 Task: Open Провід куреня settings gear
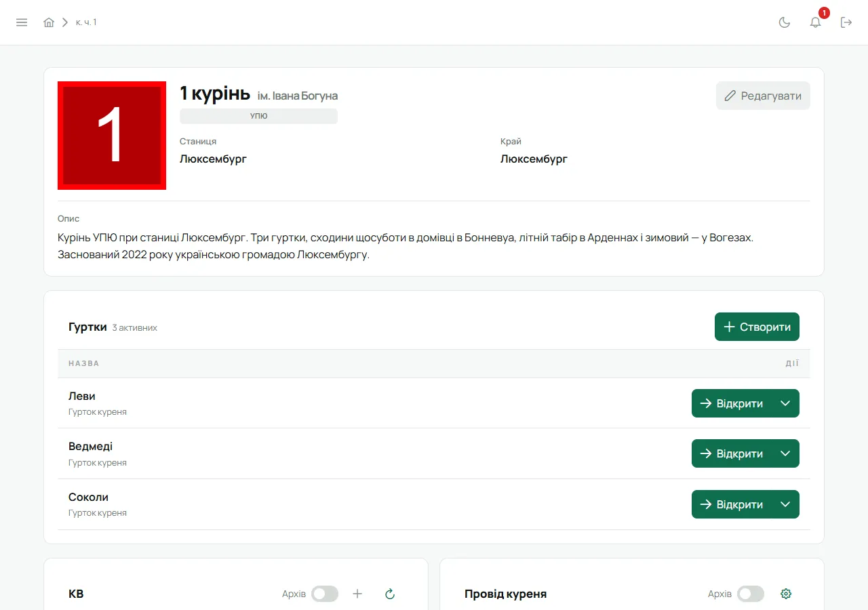pyautogui.click(x=786, y=594)
